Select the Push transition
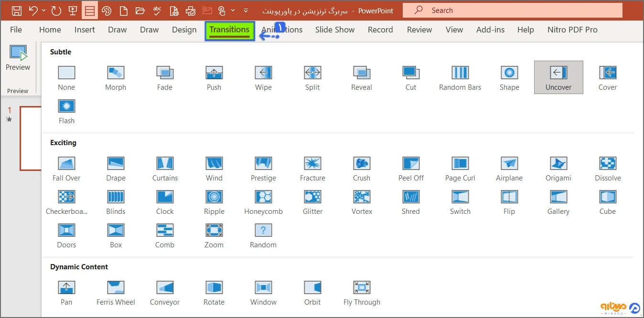This screenshot has width=644, height=318. pyautogui.click(x=214, y=78)
